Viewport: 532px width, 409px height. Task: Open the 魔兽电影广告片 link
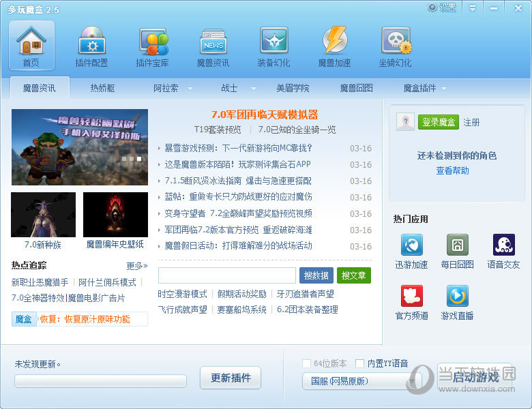[96, 298]
